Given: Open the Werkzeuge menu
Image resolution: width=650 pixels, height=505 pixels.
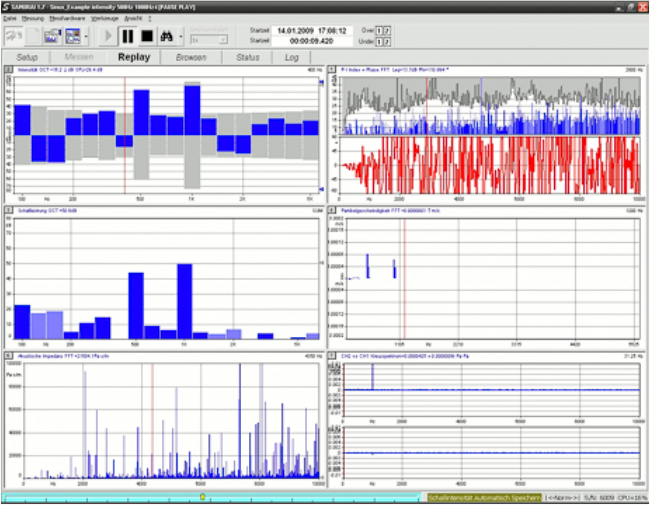Looking at the screenshot, I should tap(104, 18).
